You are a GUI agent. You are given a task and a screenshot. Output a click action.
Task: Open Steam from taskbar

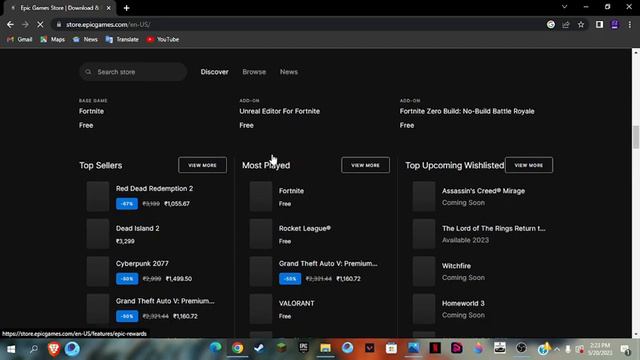coord(259,348)
